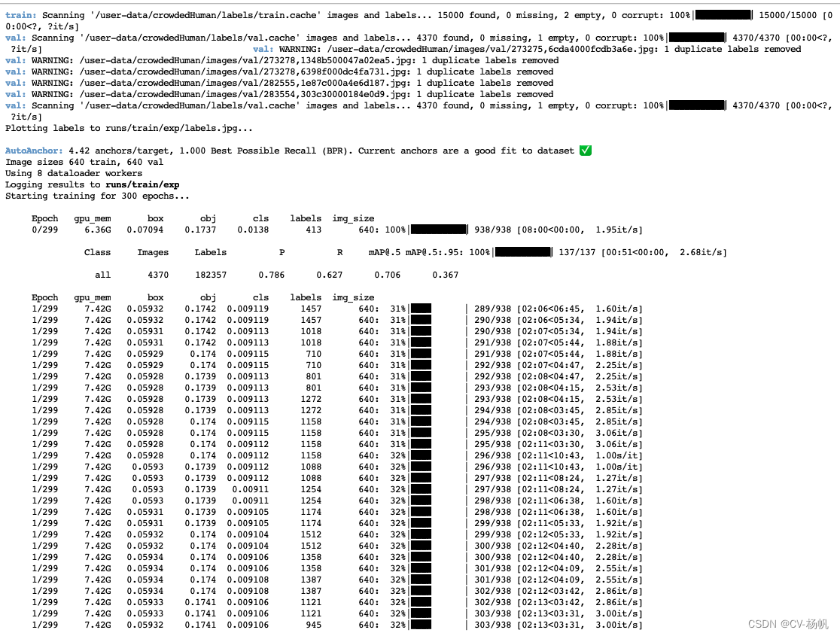Click the train scanning 15000/15000 progress bar
This screenshot has width=840, height=636.
(723, 15)
